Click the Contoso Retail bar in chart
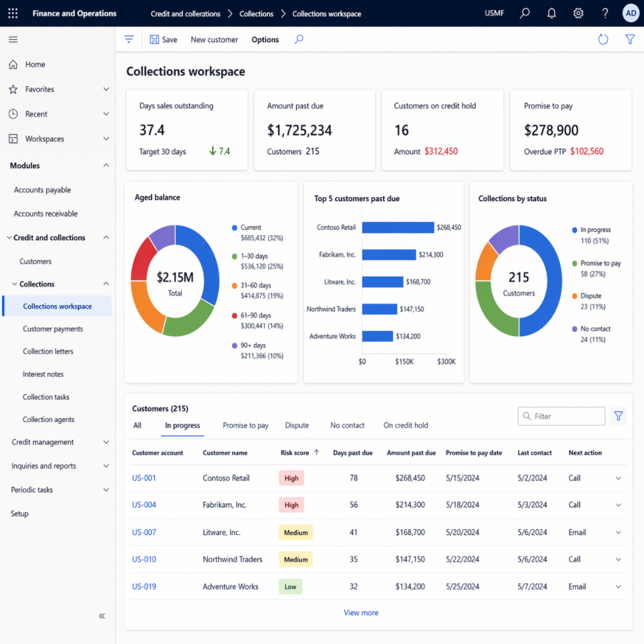 pyautogui.click(x=398, y=228)
